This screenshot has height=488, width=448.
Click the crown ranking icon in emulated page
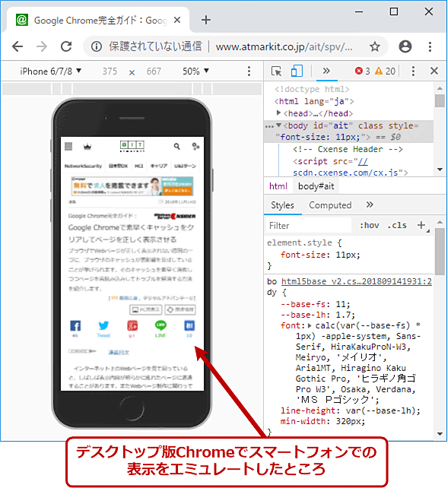pos(87,146)
